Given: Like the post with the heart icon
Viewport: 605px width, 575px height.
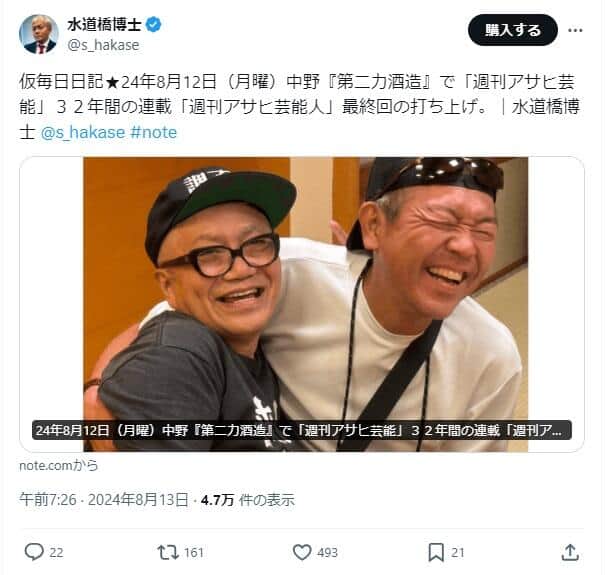Looking at the screenshot, I should pos(302,552).
